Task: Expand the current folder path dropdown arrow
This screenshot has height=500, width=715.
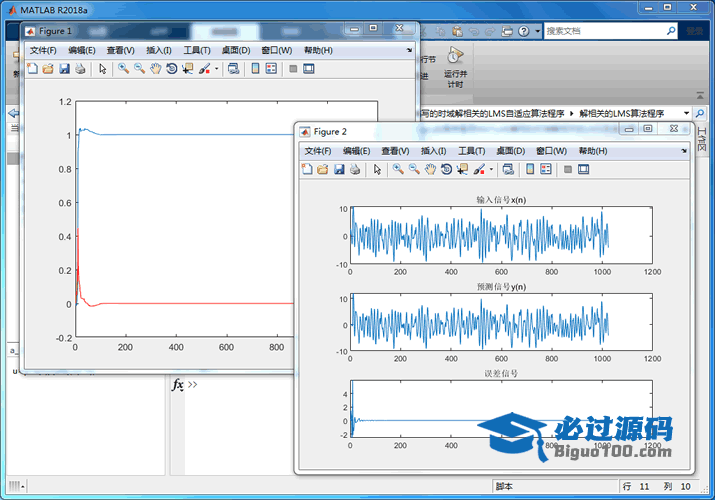Action: click(x=686, y=113)
